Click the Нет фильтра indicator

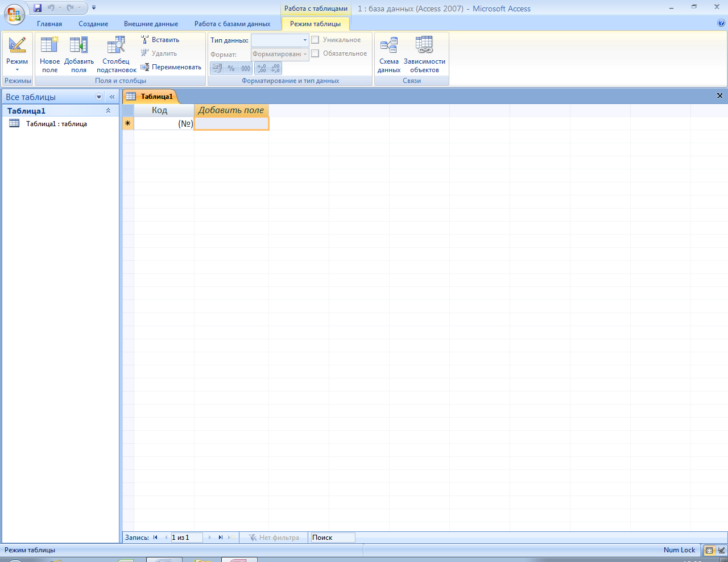point(274,538)
